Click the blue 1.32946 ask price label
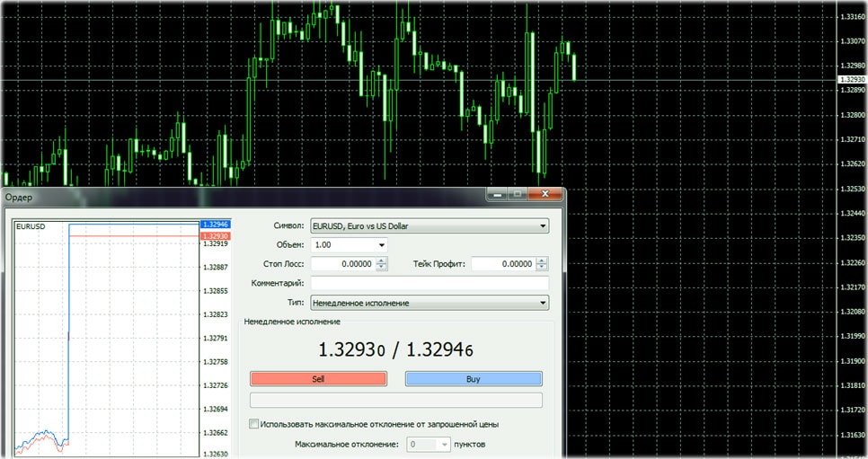Screen dimensions: 868x459 (x=216, y=224)
